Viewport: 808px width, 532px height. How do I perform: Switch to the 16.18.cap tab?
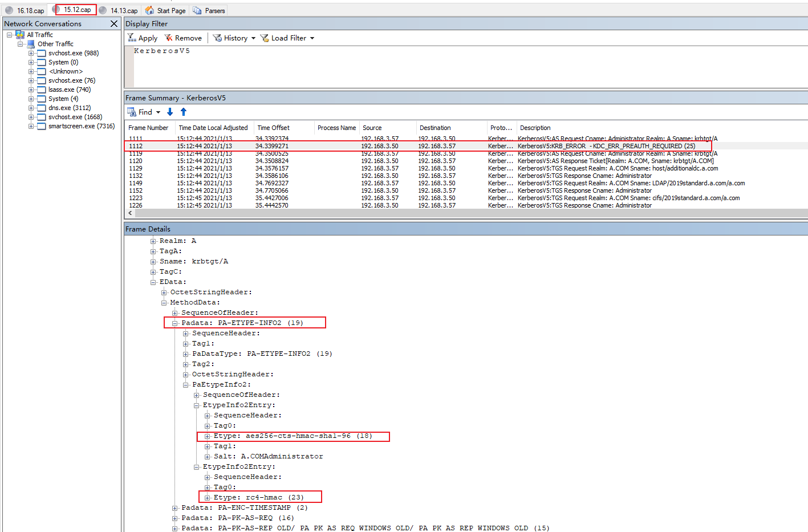(x=25, y=10)
